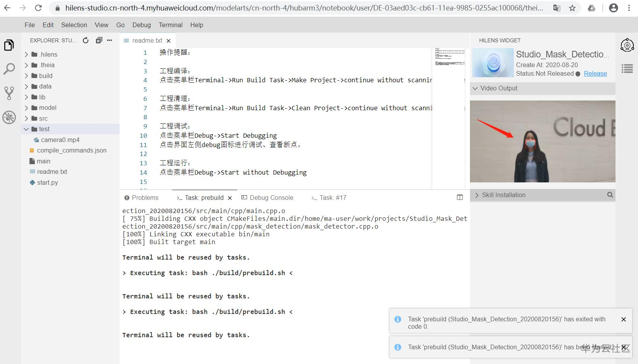This screenshot has width=638, height=364.
Task: Click the Video Output preview image
Action: point(543,141)
